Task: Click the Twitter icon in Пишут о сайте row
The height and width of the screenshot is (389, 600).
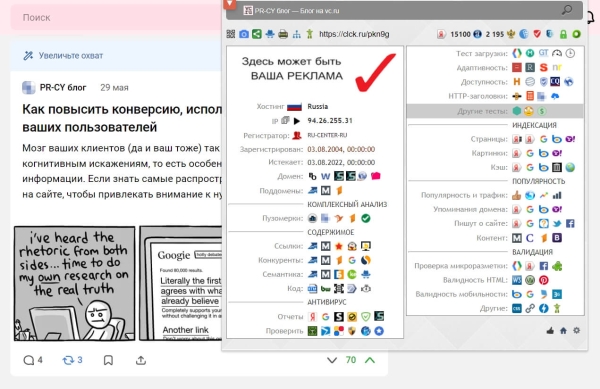Action: (x=557, y=223)
